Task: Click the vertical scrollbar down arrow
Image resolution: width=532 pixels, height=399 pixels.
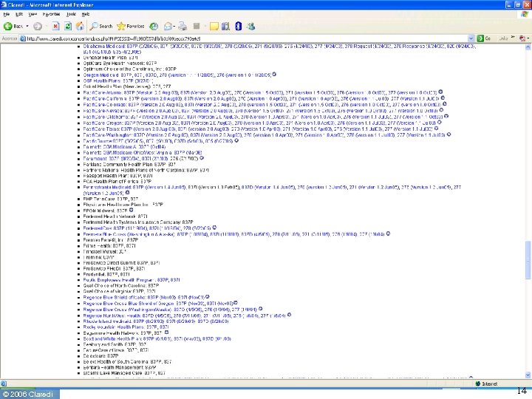Action: [528, 375]
